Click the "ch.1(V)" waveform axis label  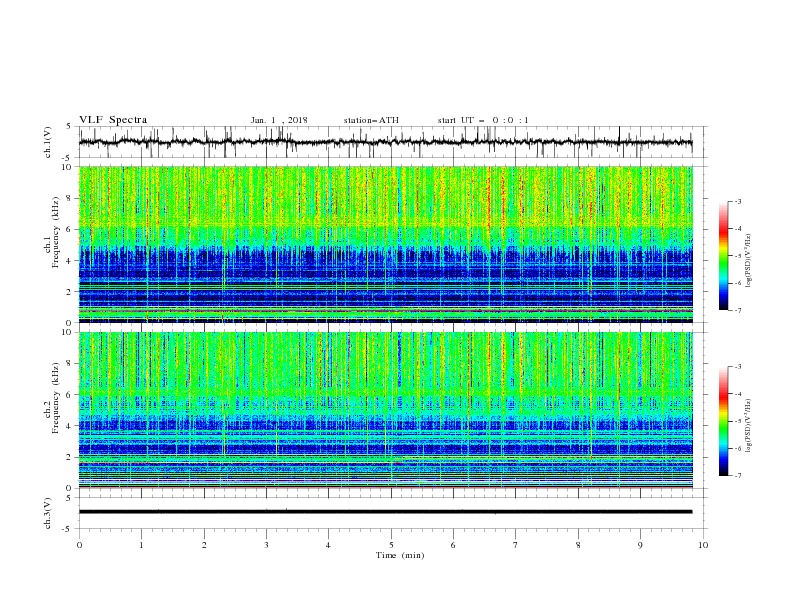pos(48,142)
